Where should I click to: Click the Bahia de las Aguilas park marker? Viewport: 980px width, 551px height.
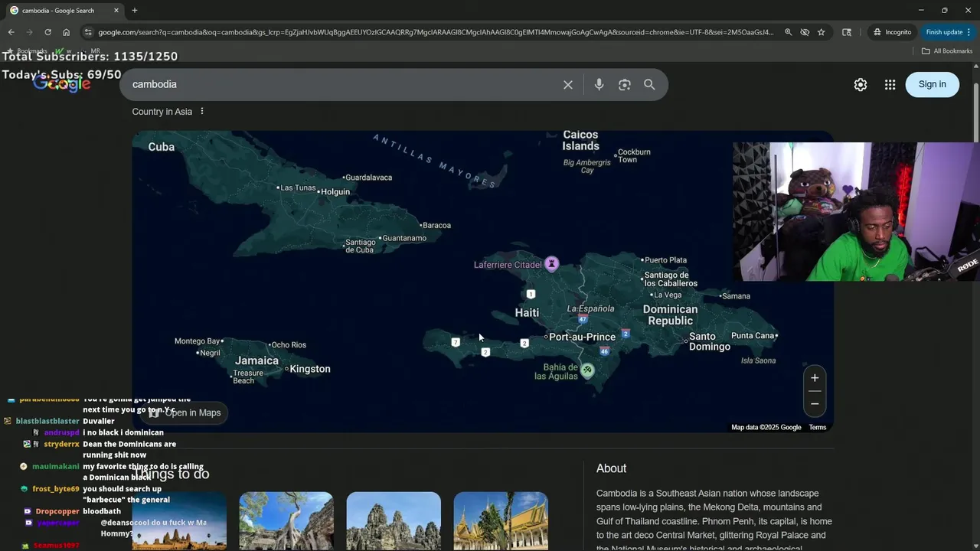tap(587, 371)
